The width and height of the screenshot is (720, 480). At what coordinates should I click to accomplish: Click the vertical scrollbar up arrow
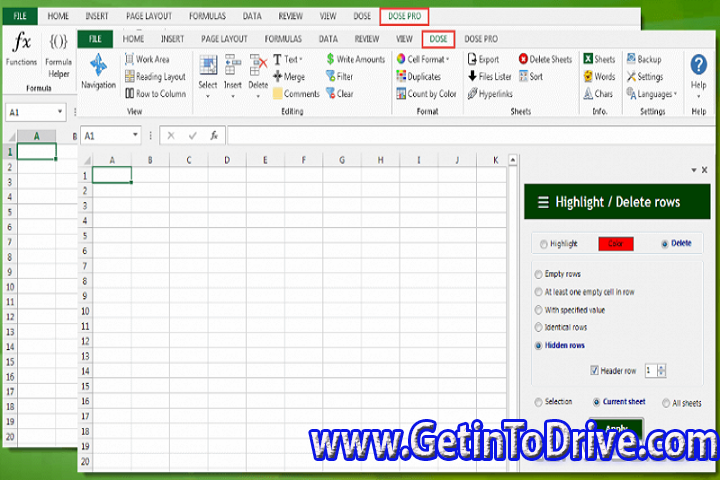512,160
